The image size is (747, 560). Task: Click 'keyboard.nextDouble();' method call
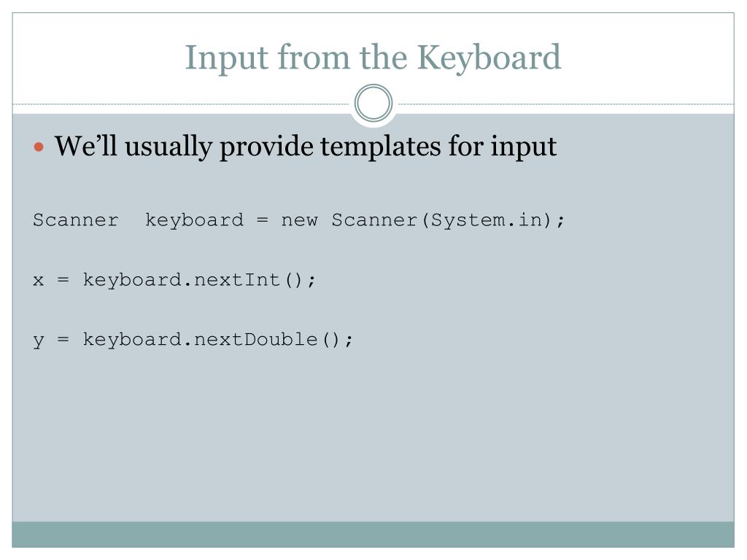[217, 340]
